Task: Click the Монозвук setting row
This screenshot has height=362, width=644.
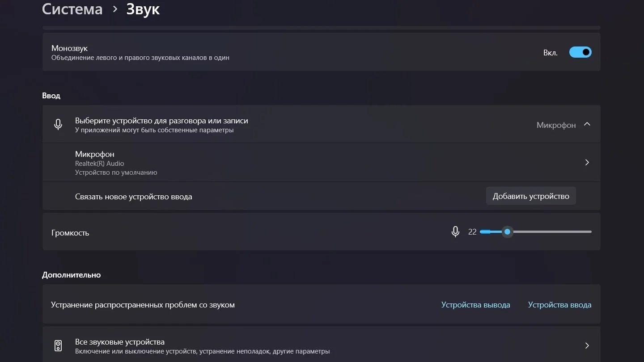Action: coord(321,52)
